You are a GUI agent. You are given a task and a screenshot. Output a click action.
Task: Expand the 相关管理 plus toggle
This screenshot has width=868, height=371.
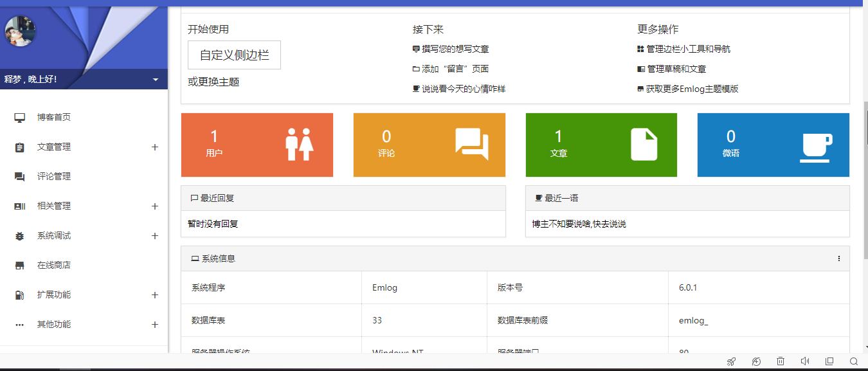click(x=154, y=206)
